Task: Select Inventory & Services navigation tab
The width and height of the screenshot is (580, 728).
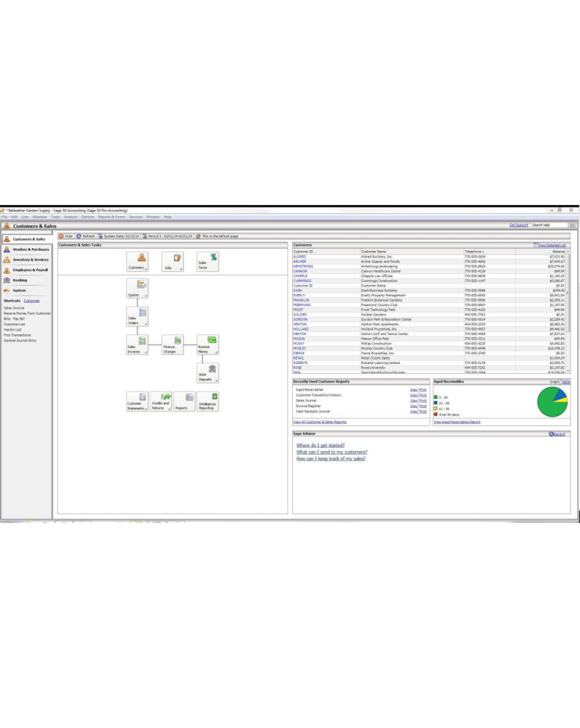Action: click(27, 260)
